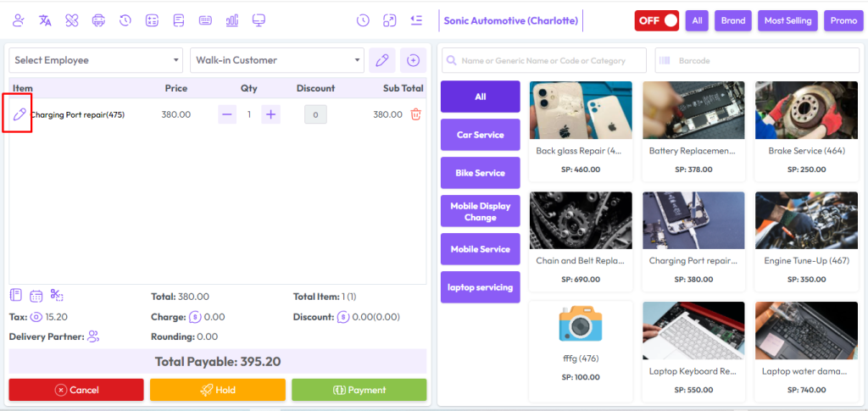Cancel the current sale
This screenshot has width=868, height=411.
(x=76, y=390)
